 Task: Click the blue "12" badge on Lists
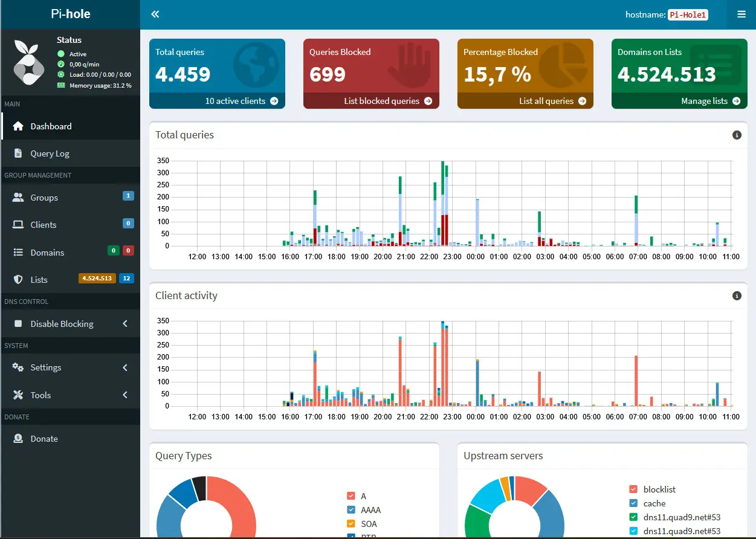(126, 278)
